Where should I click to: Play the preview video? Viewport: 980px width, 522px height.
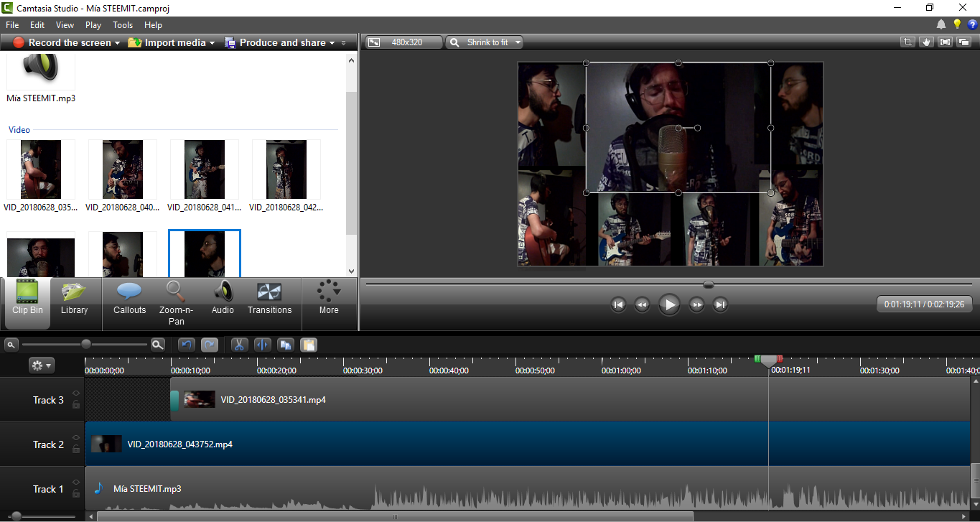click(669, 305)
